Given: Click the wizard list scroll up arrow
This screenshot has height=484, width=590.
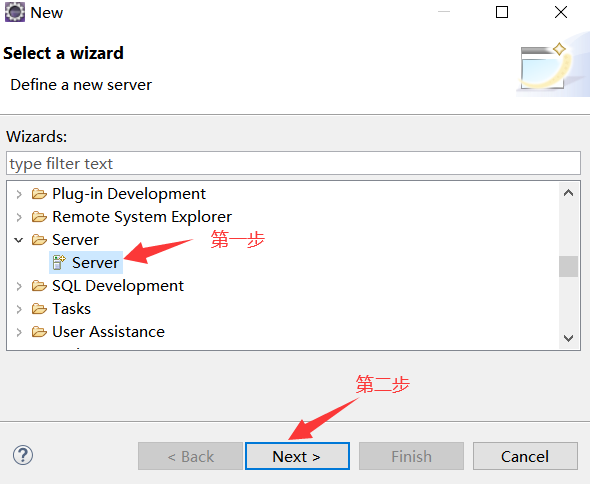Looking at the screenshot, I should point(569,193).
